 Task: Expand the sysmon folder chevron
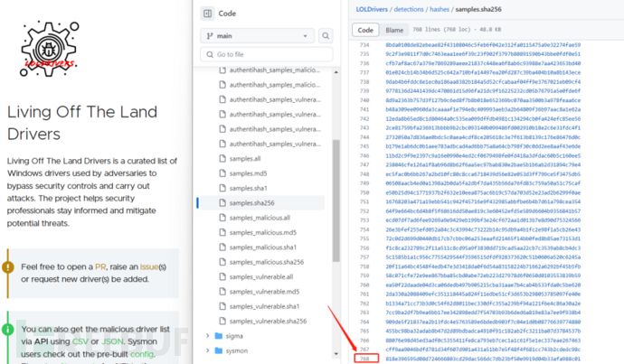pyautogui.click(x=206, y=350)
